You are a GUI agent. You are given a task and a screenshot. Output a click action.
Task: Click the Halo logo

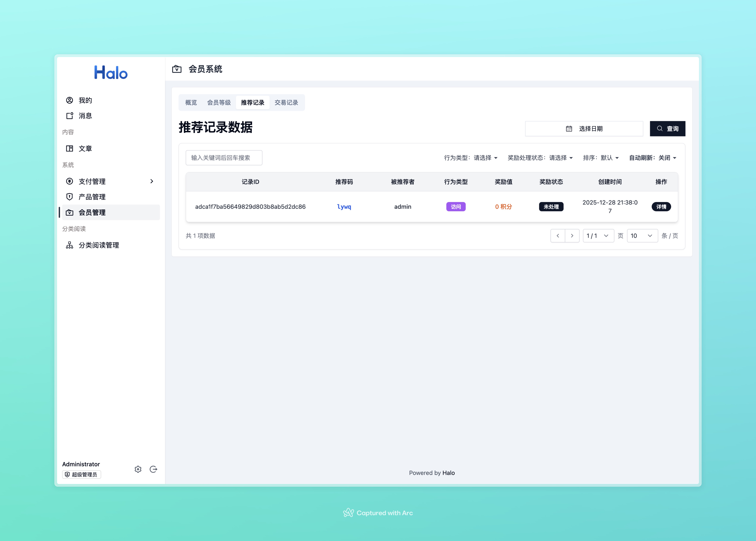tap(111, 72)
